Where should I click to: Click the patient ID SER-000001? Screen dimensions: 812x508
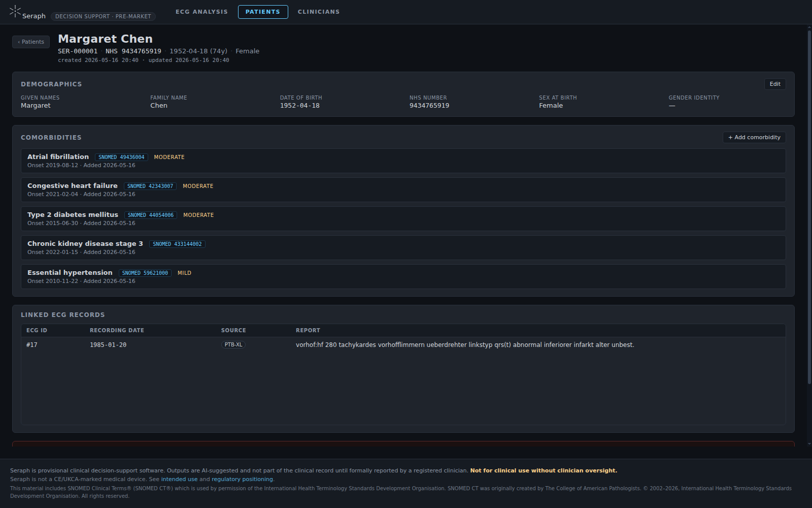pos(78,51)
